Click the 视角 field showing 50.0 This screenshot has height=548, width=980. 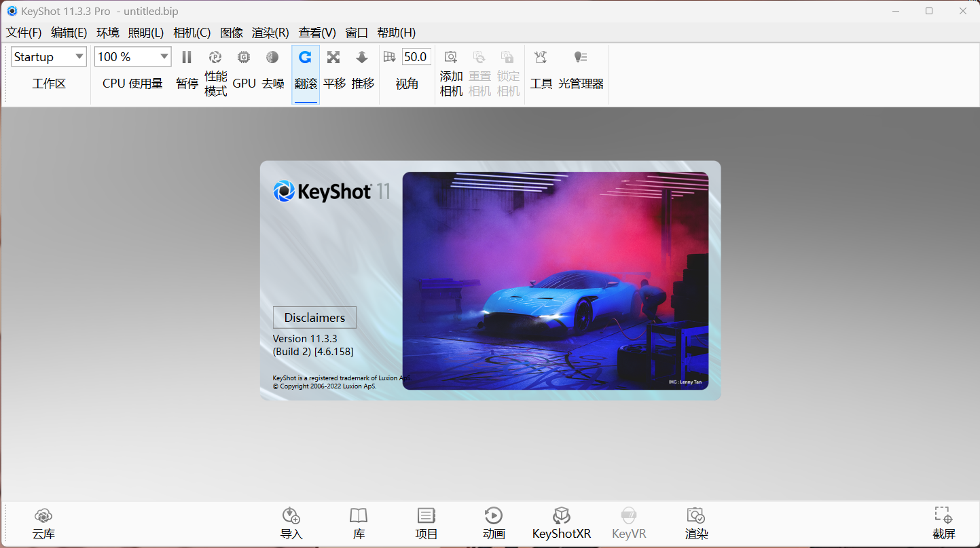(x=416, y=57)
